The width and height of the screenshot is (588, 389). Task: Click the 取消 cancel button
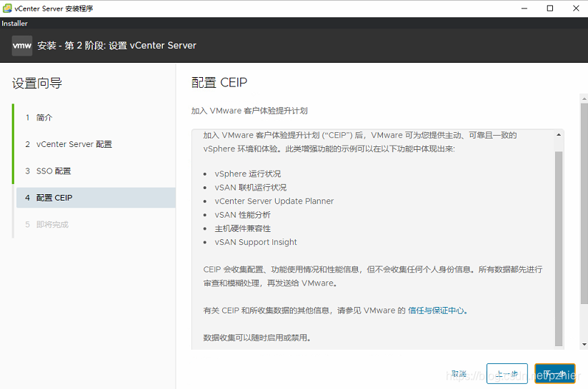[x=459, y=373]
